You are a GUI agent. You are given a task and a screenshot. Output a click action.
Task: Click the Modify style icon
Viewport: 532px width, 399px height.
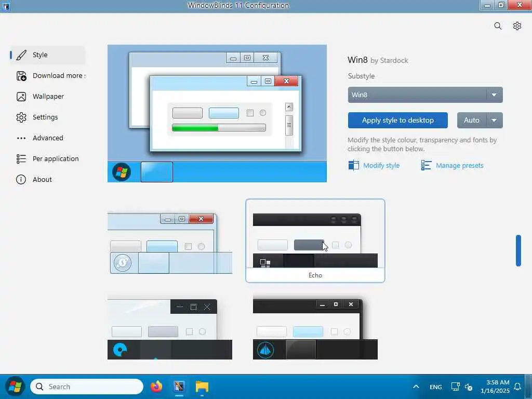(353, 166)
